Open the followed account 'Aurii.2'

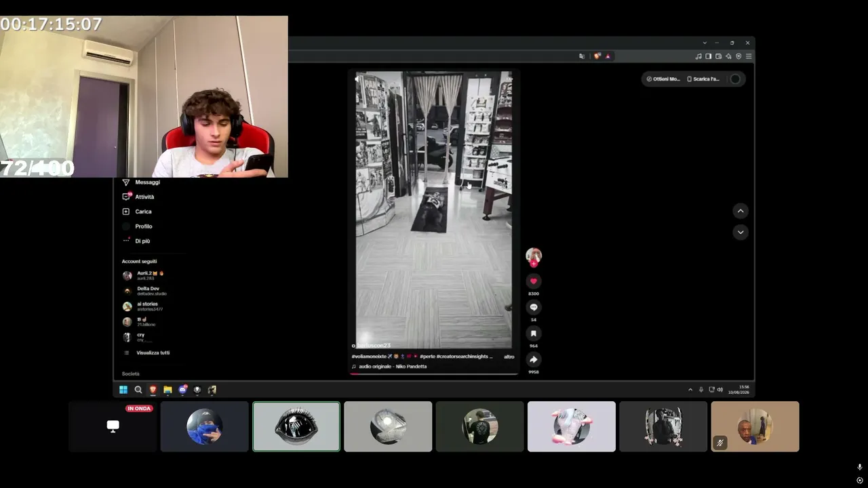click(x=144, y=276)
